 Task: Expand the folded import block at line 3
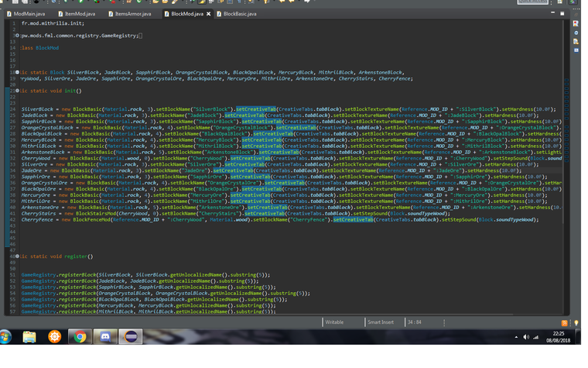16,36
